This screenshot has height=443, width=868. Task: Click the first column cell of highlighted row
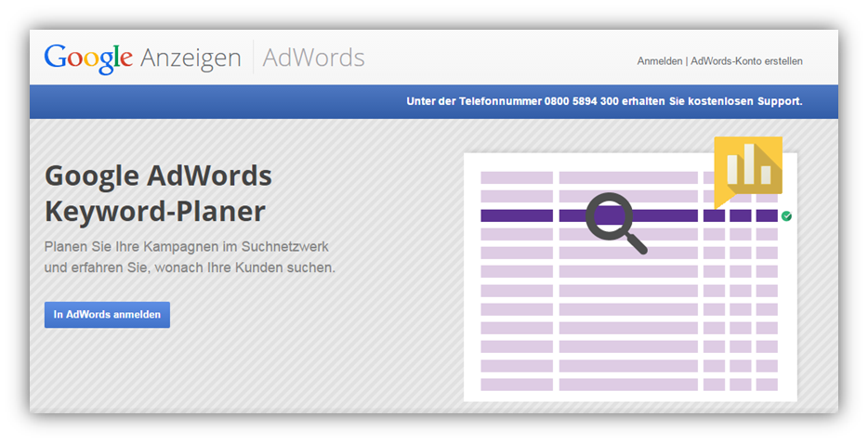pyautogui.click(x=517, y=215)
